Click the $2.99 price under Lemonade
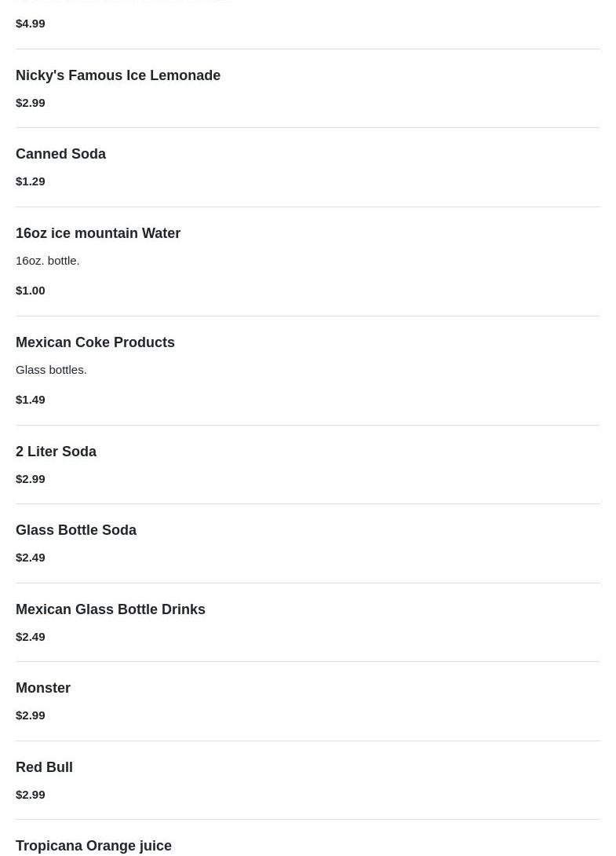This screenshot has width=616, height=856. [31, 103]
